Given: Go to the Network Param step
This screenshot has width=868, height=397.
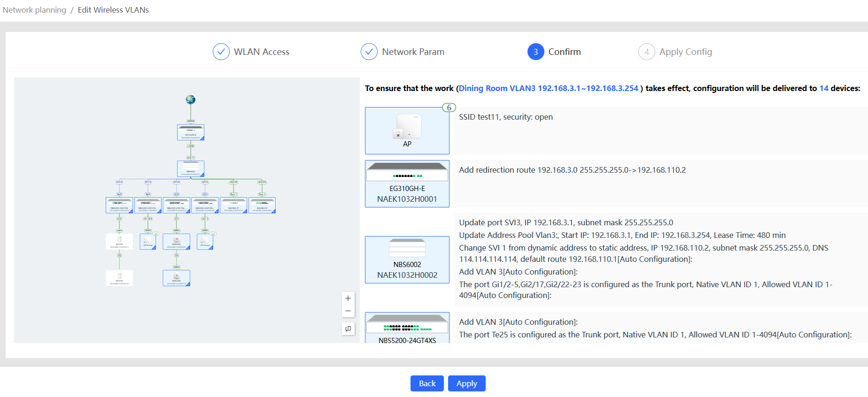Looking at the screenshot, I should point(403,52).
